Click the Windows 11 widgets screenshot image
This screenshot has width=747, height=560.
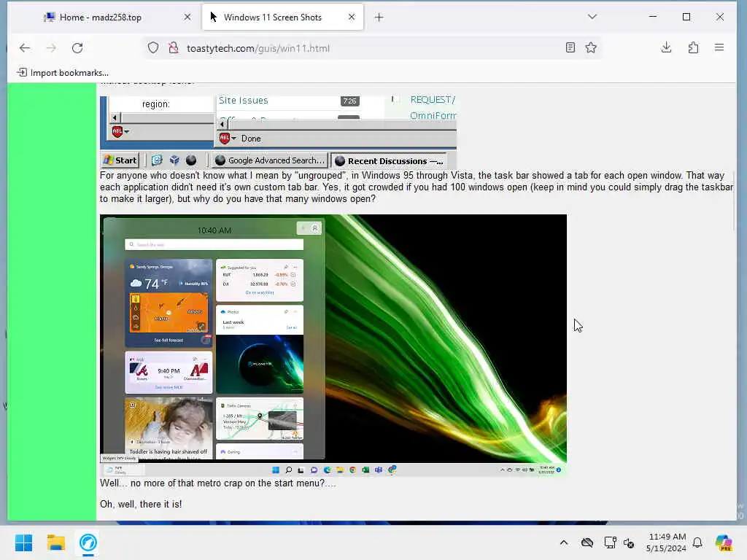tap(333, 345)
